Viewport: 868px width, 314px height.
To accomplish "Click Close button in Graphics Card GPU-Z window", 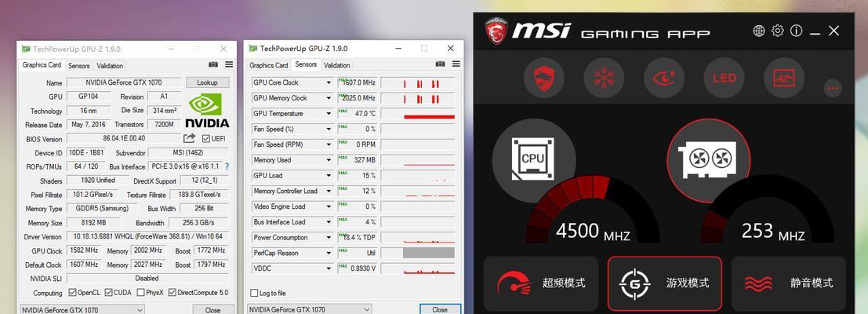I will pyautogui.click(x=212, y=309).
